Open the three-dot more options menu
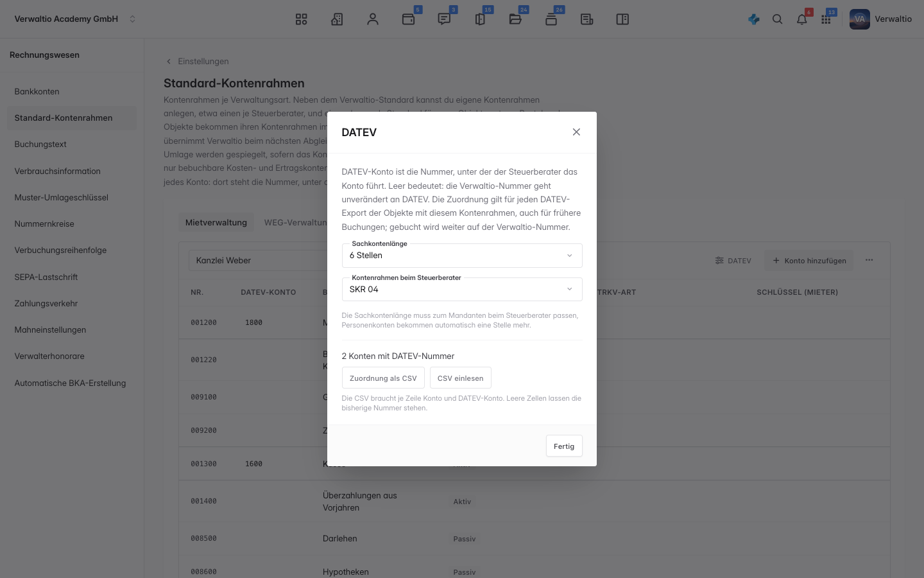The width and height of the screenshot is (924, 578). [x=869, y=260]
